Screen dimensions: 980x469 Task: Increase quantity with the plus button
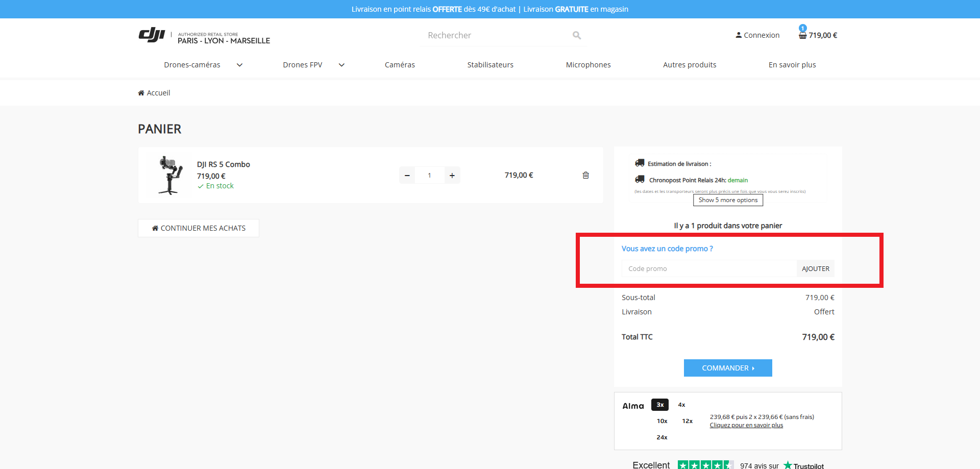pos(452,175)
